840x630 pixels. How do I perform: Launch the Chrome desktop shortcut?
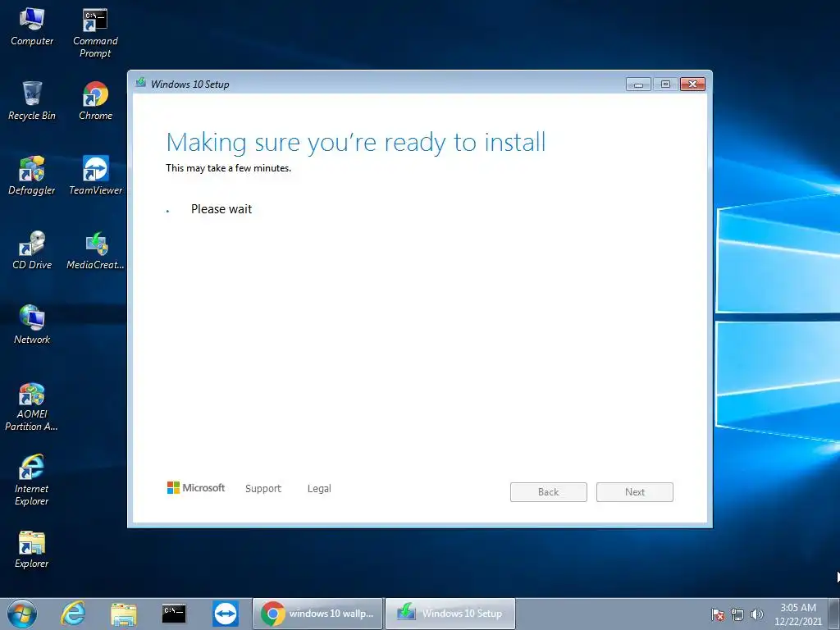pos(95,101)
